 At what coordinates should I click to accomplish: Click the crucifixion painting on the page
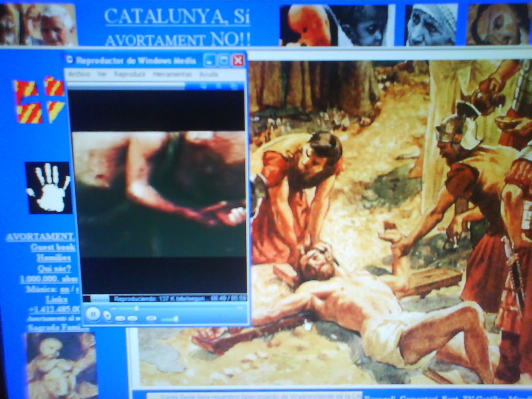[x=391, y=223]
